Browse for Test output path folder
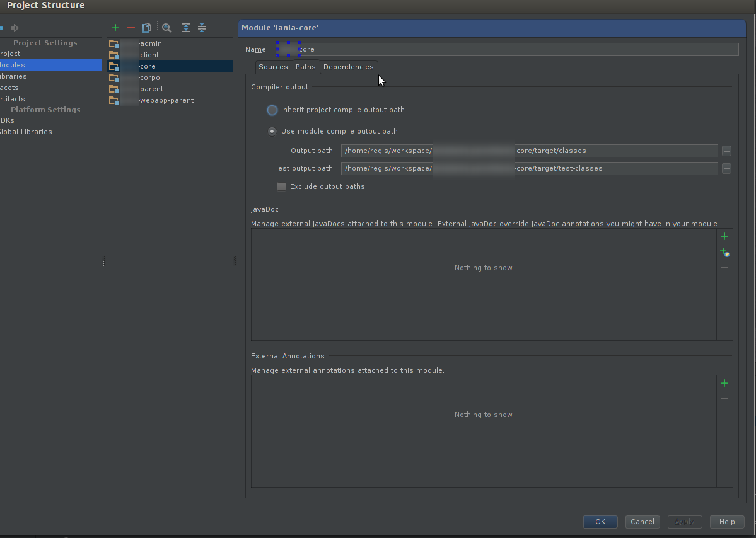 pyautogui.click(x=726, y=169)
